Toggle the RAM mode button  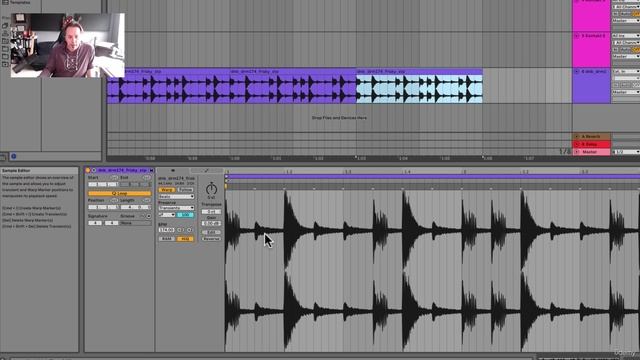pyautogui.click(x=167, y=239)
